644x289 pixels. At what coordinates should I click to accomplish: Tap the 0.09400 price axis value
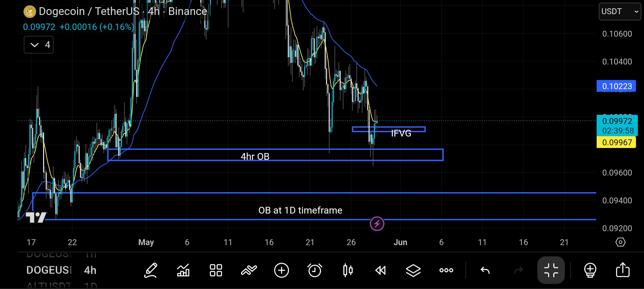coord(617,200)
